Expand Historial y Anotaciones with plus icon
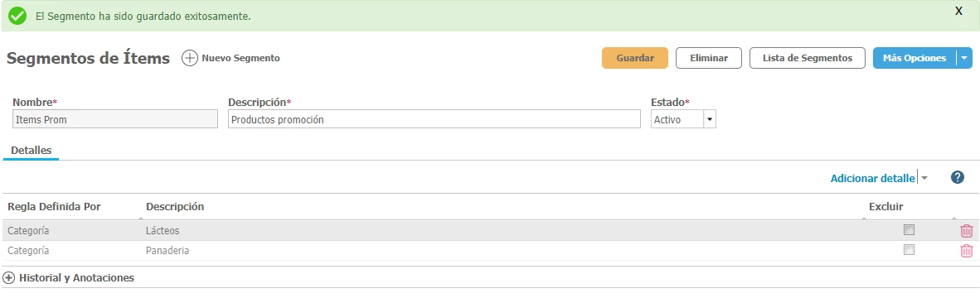This screenshot has height=298, width=980. (x=9, y=277)
